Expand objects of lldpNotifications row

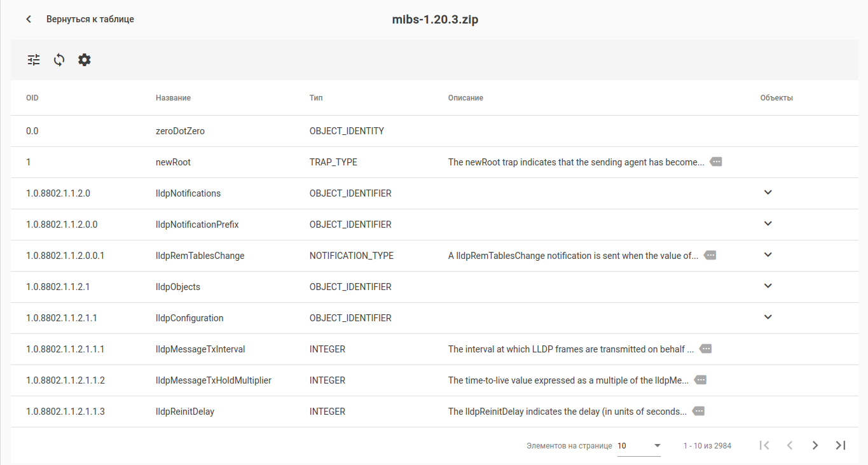[768, 193]
